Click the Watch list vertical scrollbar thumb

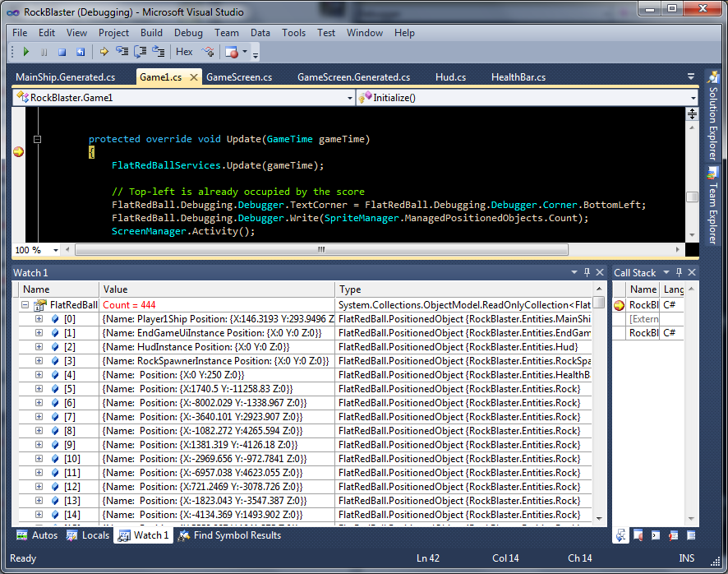tap(599, 302)
